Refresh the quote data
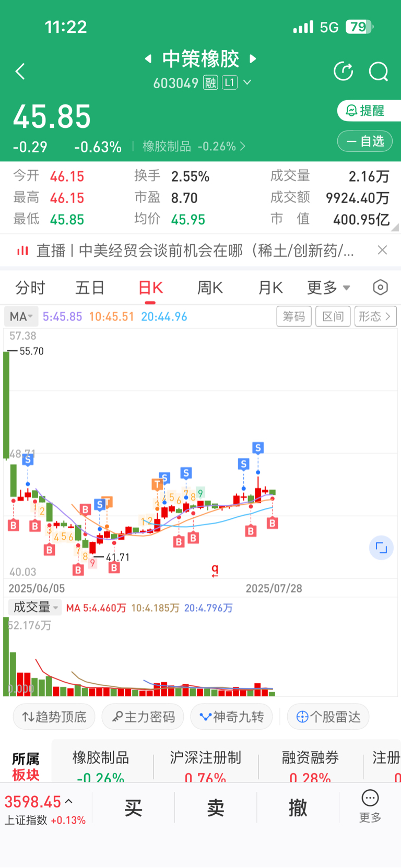 343,71
